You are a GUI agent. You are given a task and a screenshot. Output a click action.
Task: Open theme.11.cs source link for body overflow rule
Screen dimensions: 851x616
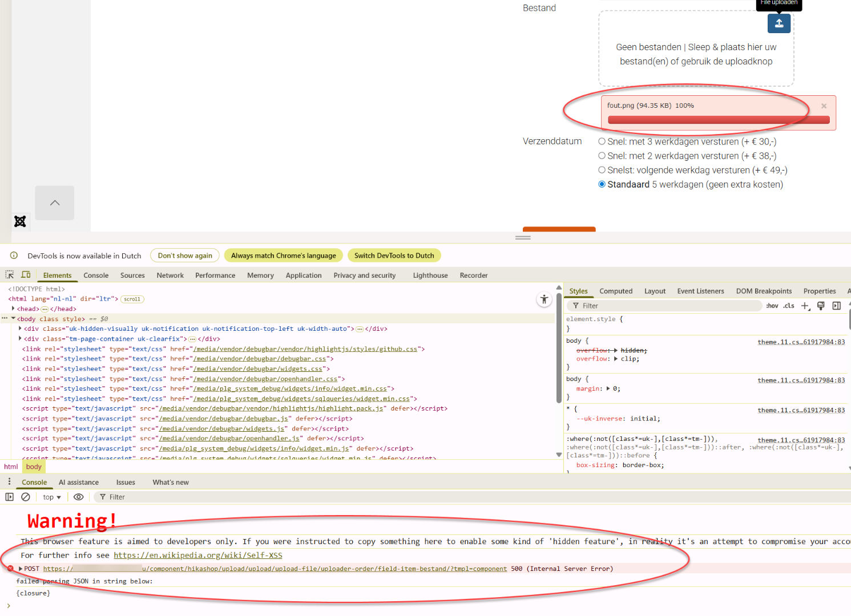[801, 342]
